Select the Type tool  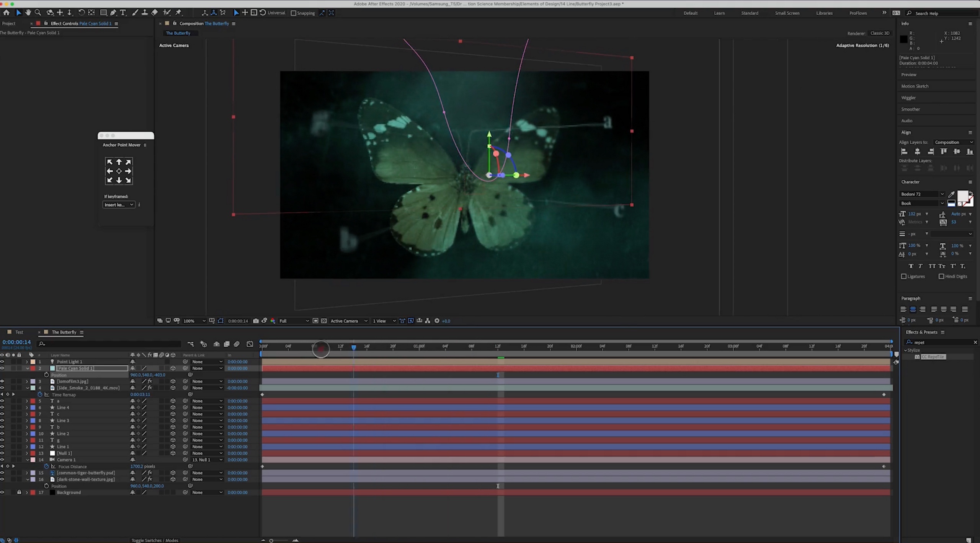[x=123, y=13]
